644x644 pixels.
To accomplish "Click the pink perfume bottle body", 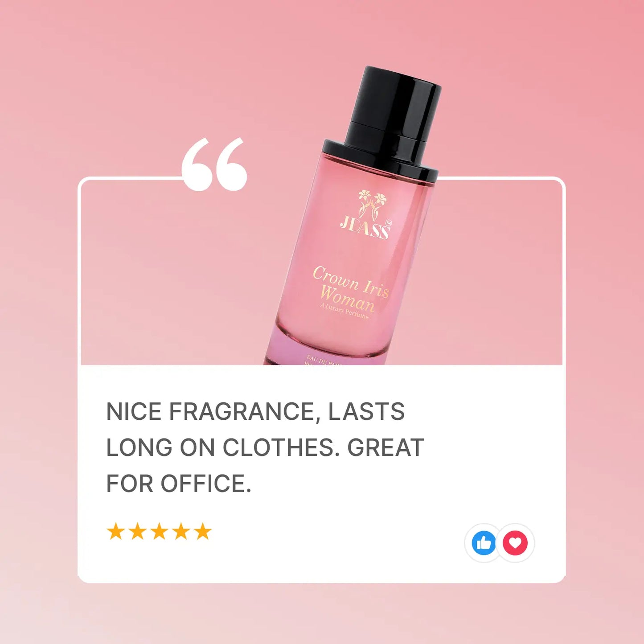I will coord(348,267).
